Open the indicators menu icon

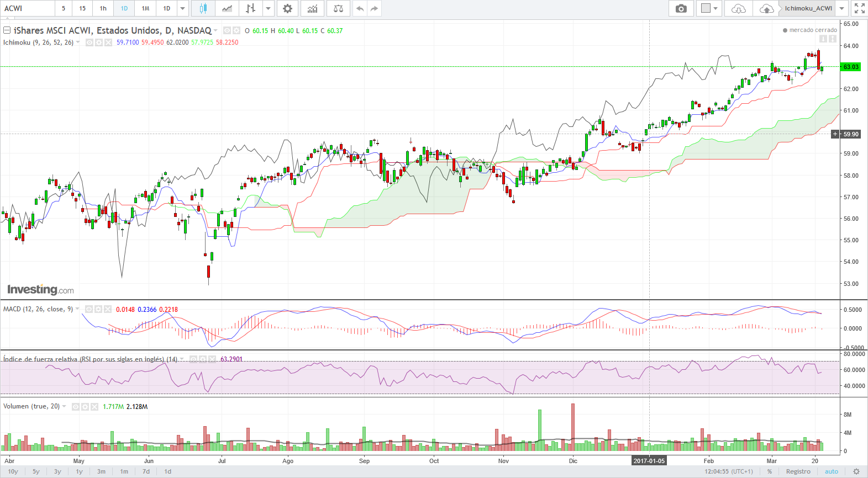[313, 8]
